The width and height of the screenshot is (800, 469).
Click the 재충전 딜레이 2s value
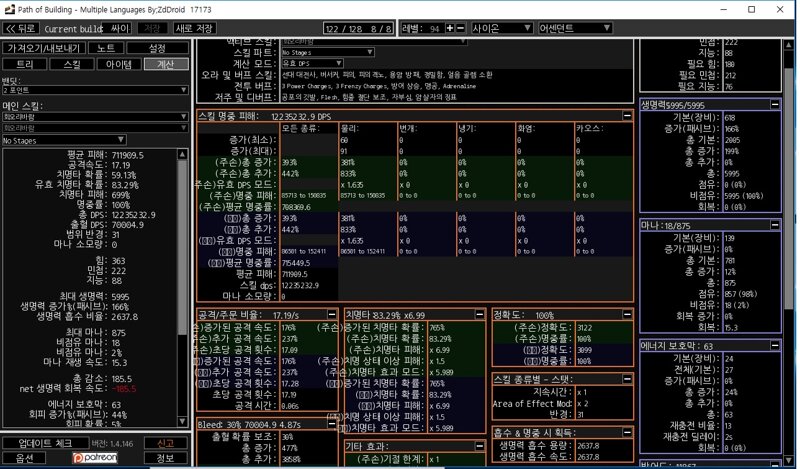click(728, 436)
